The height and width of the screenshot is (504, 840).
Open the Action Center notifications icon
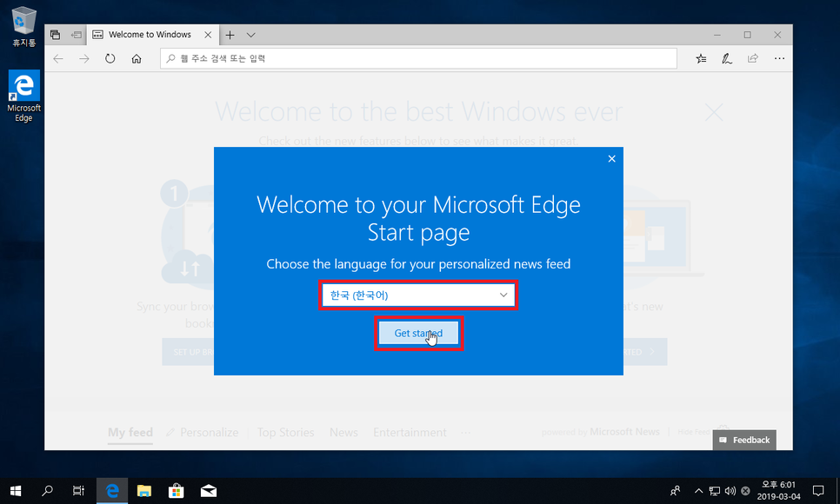[818, 491]
